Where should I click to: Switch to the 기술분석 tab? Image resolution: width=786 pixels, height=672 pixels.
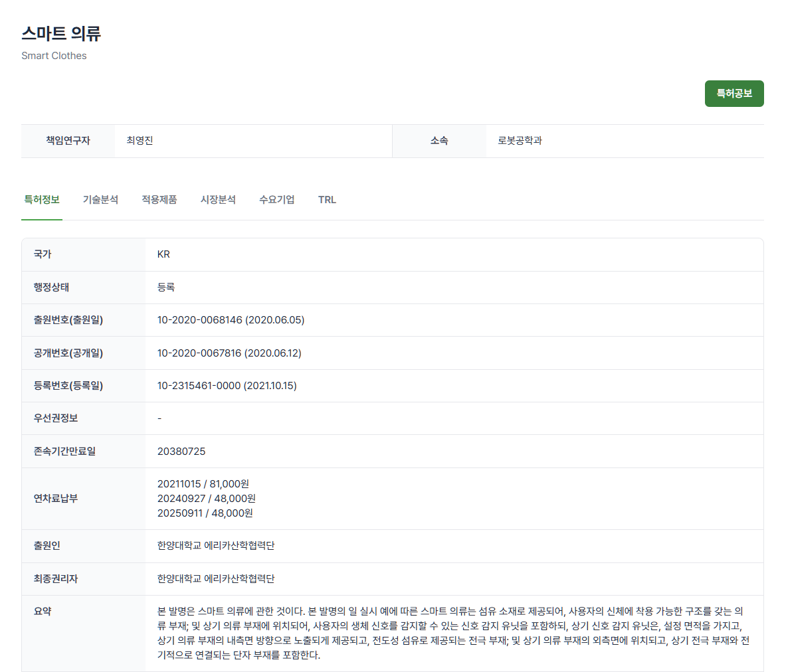100,199
